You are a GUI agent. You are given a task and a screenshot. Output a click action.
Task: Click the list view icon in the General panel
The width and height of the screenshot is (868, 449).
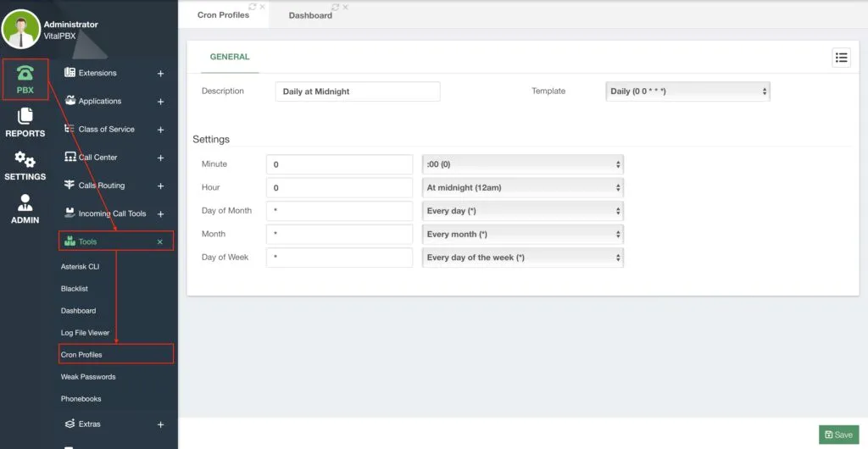[x=841, y=58]
